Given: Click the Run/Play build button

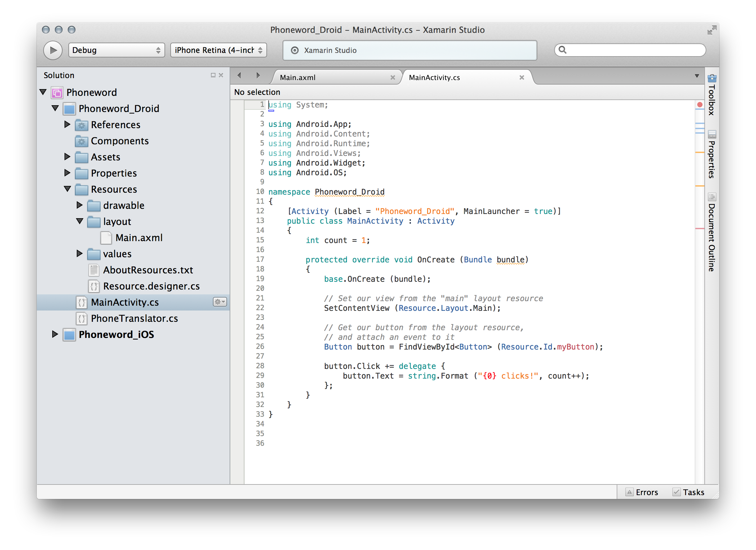Looking at the screenshot, I should click(x=53, y=50).
